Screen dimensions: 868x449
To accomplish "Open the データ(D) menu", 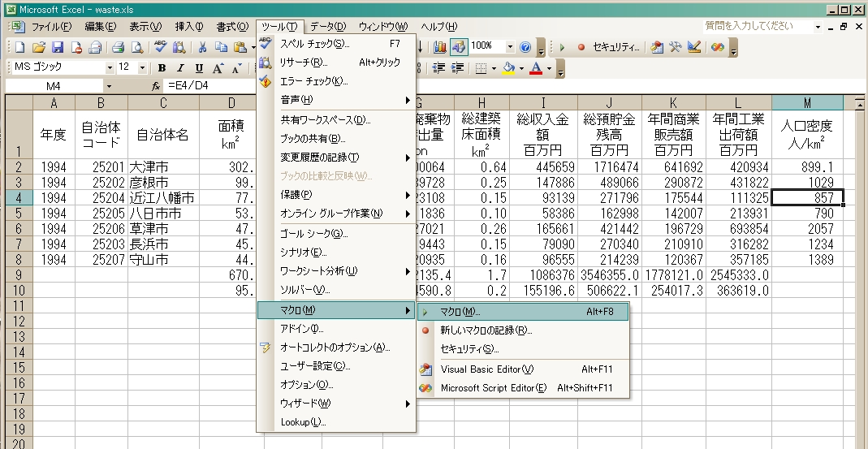I will [x=328, y=27].
